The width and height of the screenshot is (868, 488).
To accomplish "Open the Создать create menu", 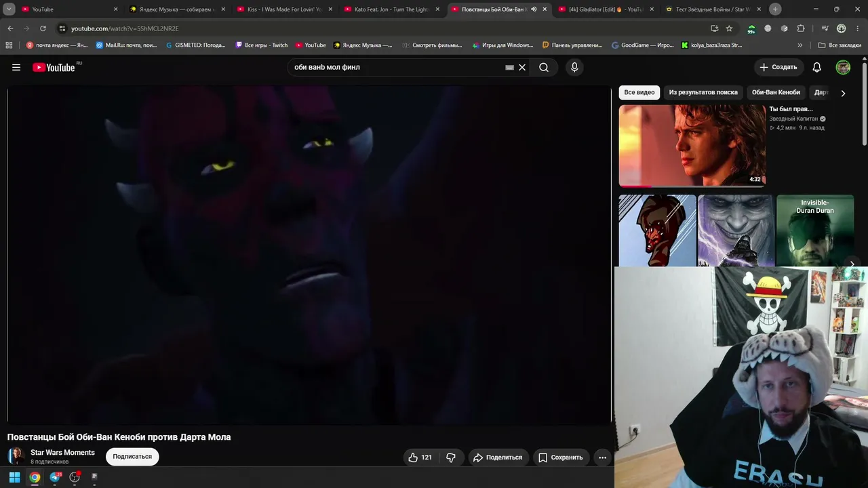I will pos(778,67).
